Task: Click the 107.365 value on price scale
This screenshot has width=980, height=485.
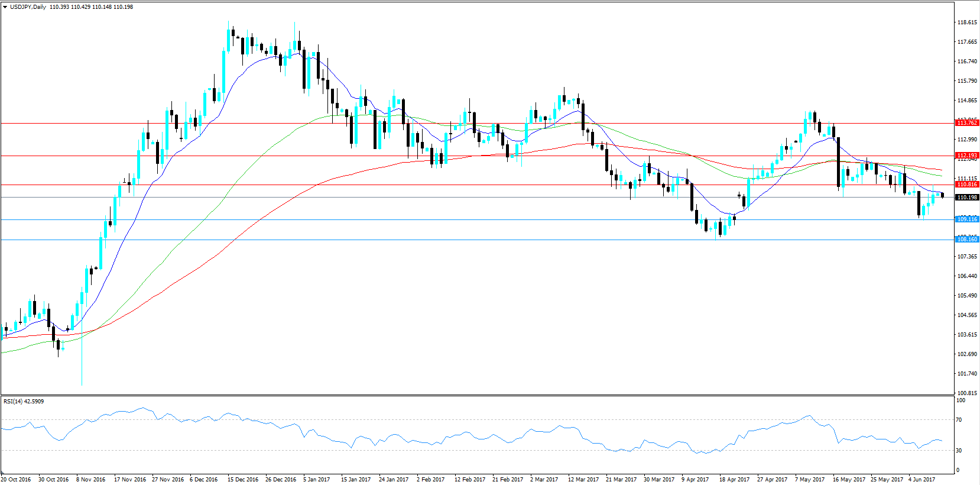Action: [x=967, y=257]
